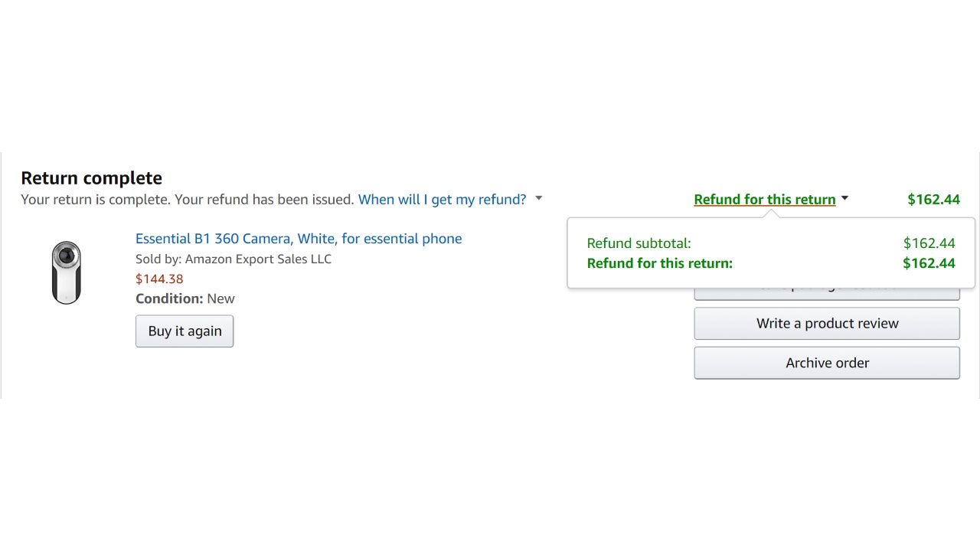Click the bold $162.44 amount in the popover
The image size is (980, 551).
point(929,263)
